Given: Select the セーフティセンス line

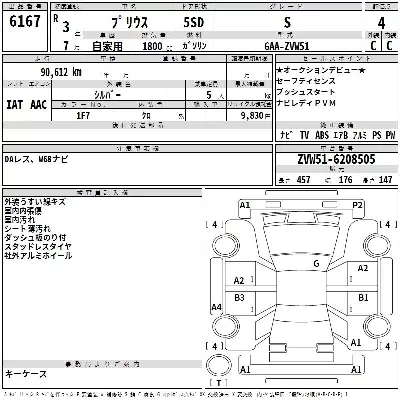Looking at the screenshot, I should coord(306,81).
